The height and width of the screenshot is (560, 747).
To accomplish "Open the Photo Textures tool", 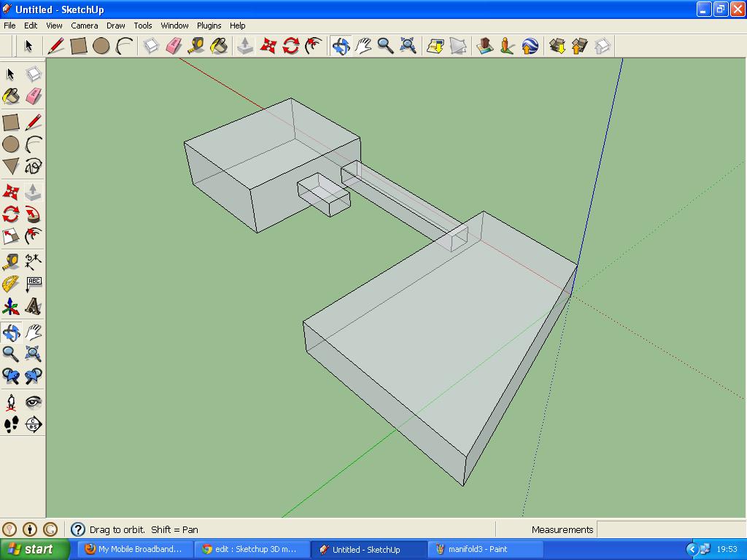I will tap(508, 46).
